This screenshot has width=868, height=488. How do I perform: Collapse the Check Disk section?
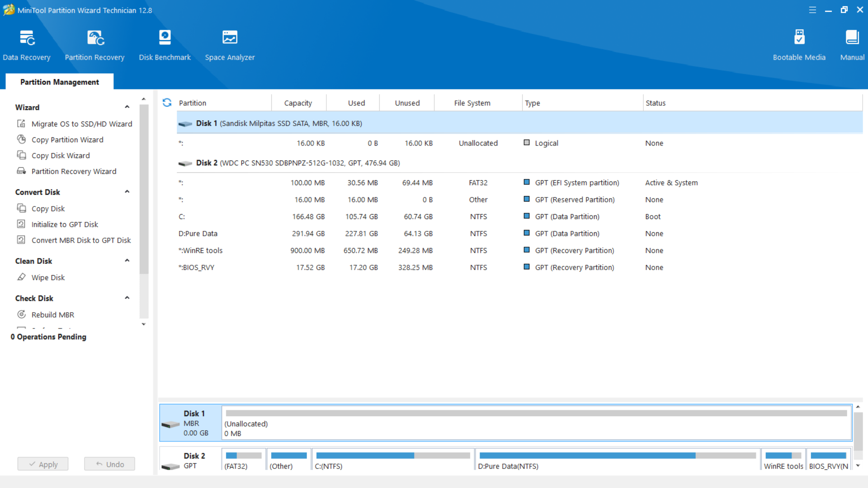point(127,298)
